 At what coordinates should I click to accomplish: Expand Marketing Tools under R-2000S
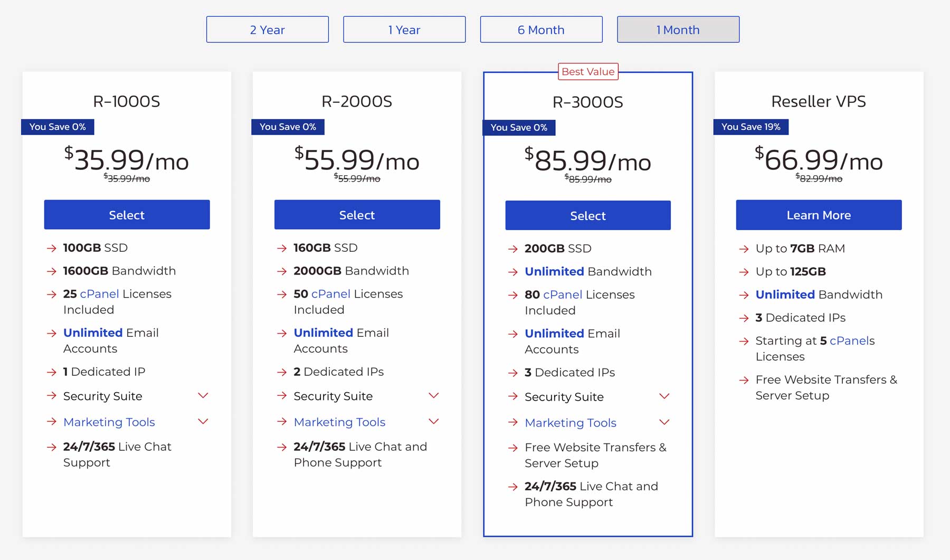coord(433,421)
